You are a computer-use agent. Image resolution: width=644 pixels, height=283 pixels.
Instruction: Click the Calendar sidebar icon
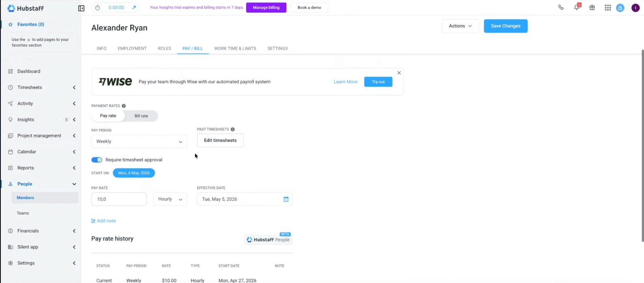(x=11, y=152)
